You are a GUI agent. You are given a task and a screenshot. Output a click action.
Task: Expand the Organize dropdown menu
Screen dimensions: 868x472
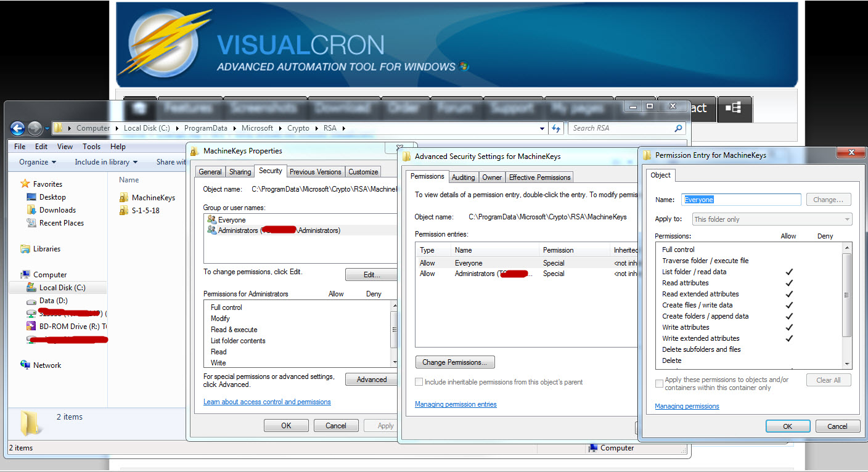click(x=38, y=162)
